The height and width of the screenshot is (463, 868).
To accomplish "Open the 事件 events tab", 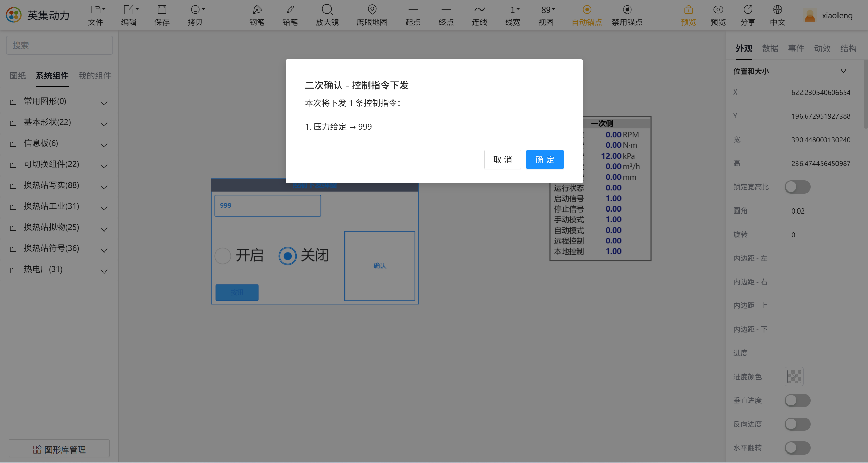I will (x=796, y=48).
